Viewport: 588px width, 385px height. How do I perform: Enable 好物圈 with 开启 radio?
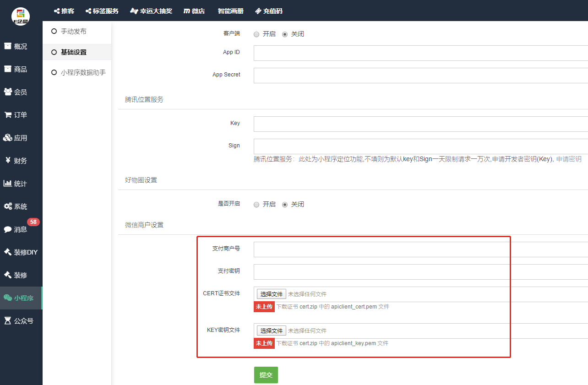click(x=256, y=205)
